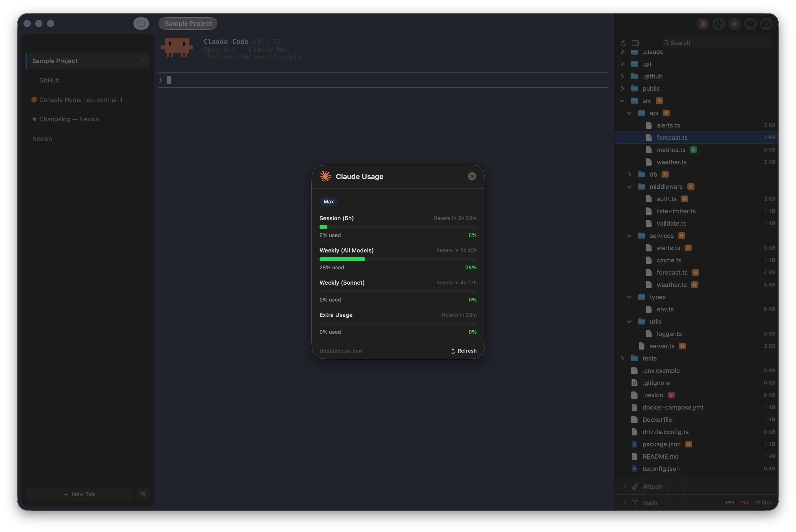
Task: Expand the .github folder chevron
Action: click(x=622, y=76)
